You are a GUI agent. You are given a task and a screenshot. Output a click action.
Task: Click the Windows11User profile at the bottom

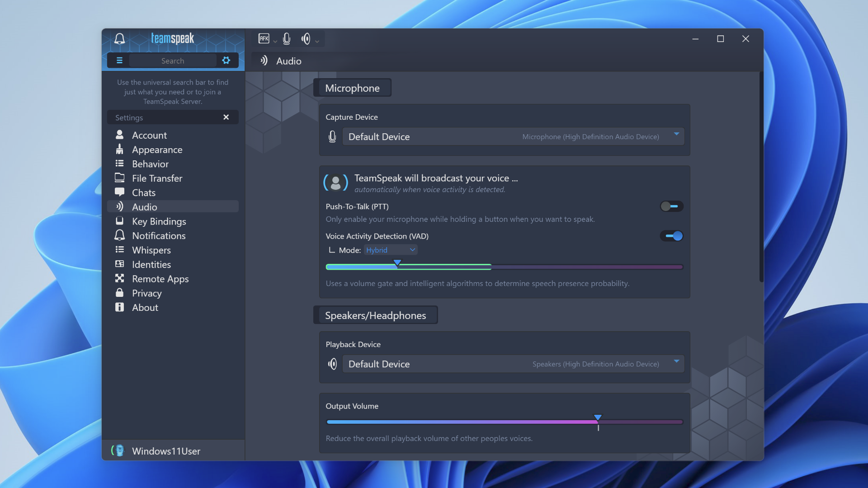coord(165,450)
